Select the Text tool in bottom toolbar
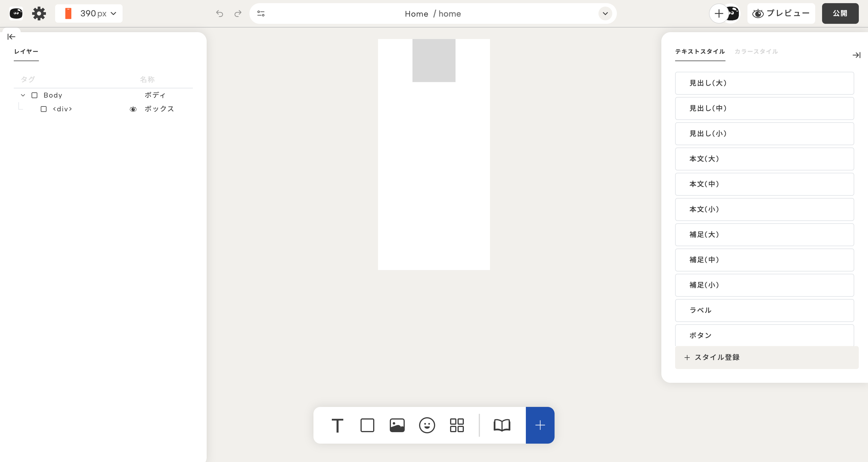Screen dimensions: 868x462 click(337, 425)
